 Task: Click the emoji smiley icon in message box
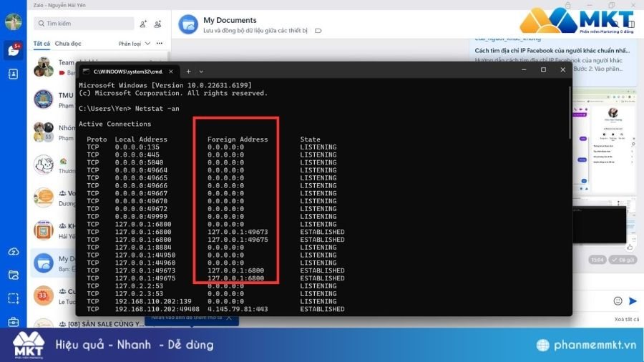[618, 301]
